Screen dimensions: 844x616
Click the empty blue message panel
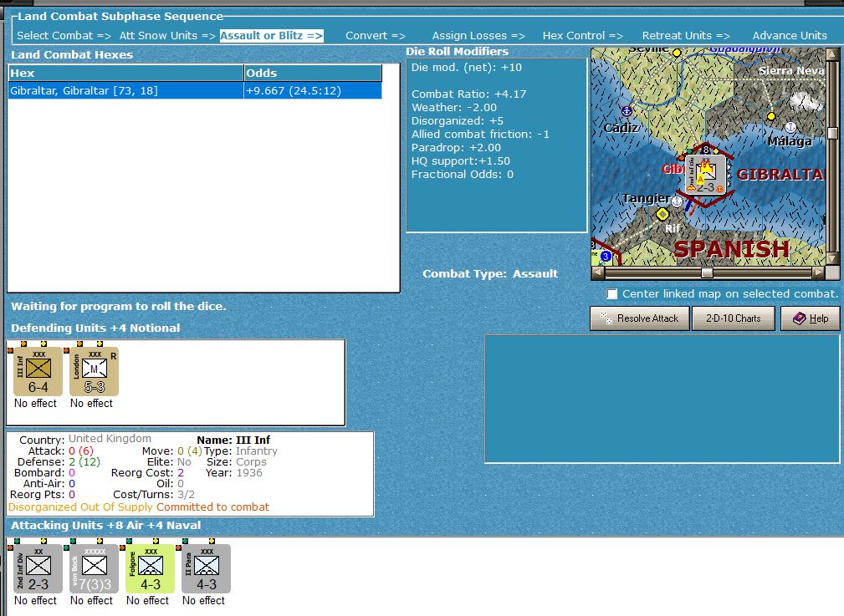[662, 399]
